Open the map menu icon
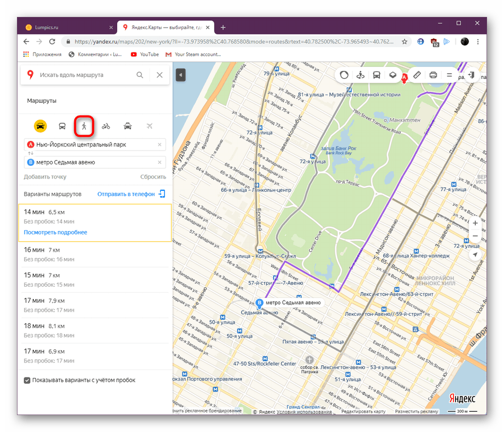 (449, 75)
